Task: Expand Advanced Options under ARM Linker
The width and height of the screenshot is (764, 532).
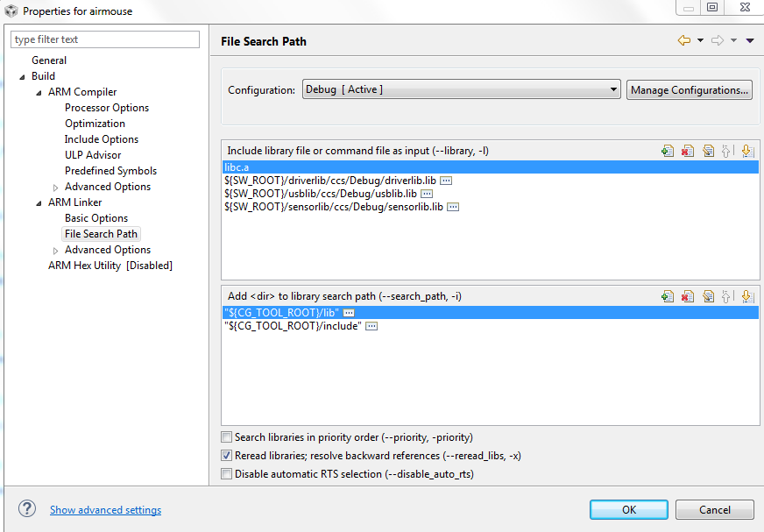Action: [55, 250]
